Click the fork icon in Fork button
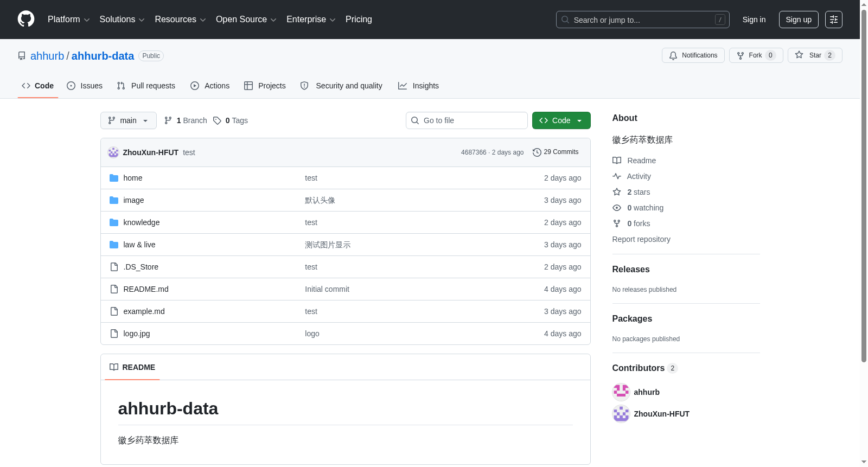The image size is (868, 467). pos(741,55)
